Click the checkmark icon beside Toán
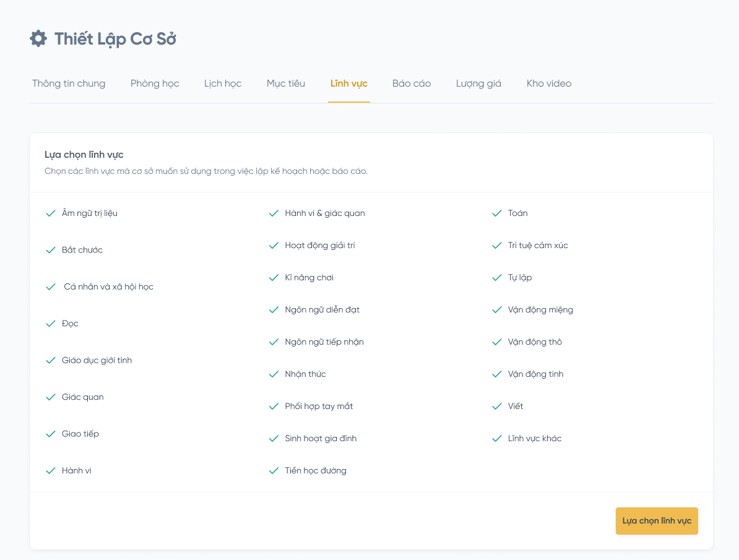The width and height of the screenshot is (739, 560). click(496, 213)
